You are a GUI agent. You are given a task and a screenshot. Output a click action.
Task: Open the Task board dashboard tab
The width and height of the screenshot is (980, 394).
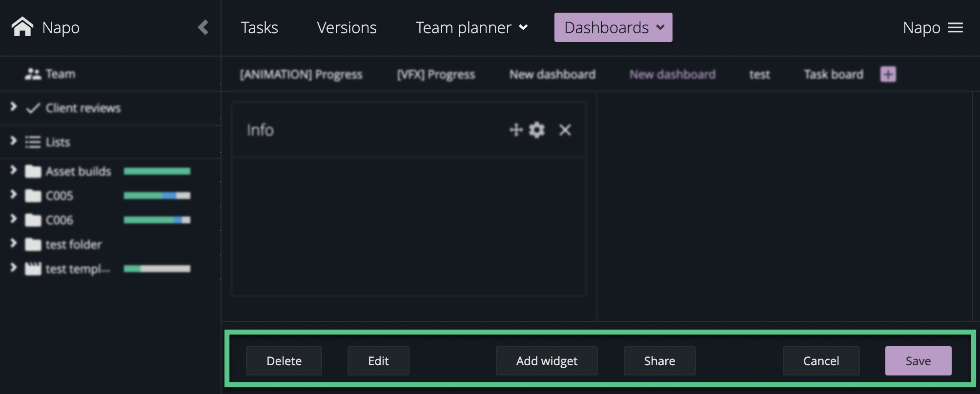point(834,75)
